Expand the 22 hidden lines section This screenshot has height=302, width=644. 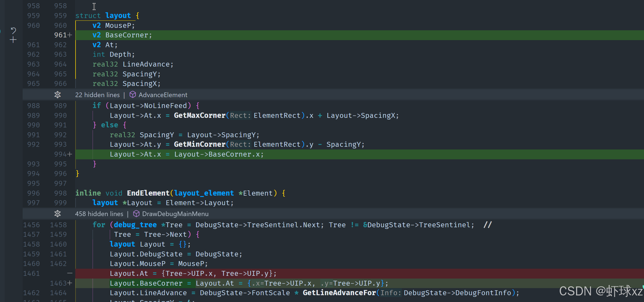(97, 95)
